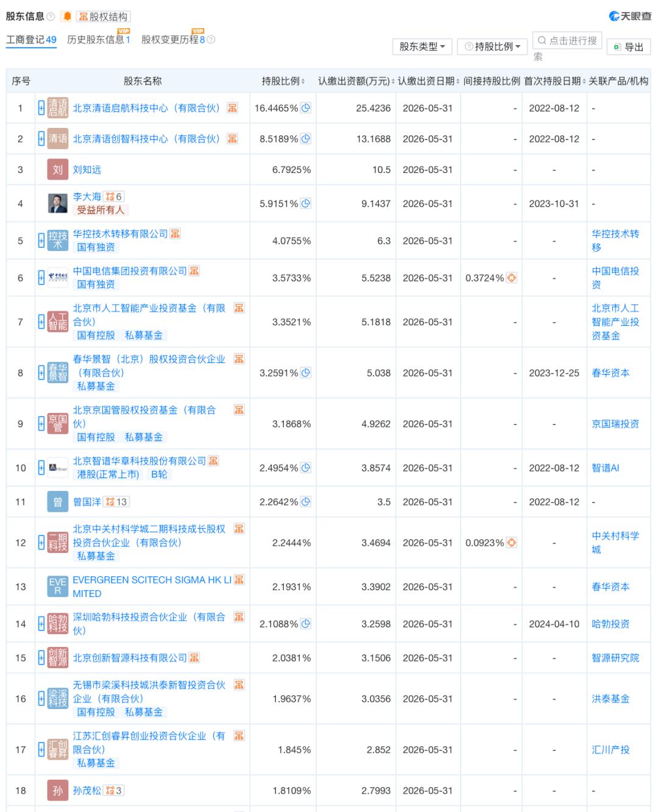Click the bell alert icon beside 股东信息

67,16
